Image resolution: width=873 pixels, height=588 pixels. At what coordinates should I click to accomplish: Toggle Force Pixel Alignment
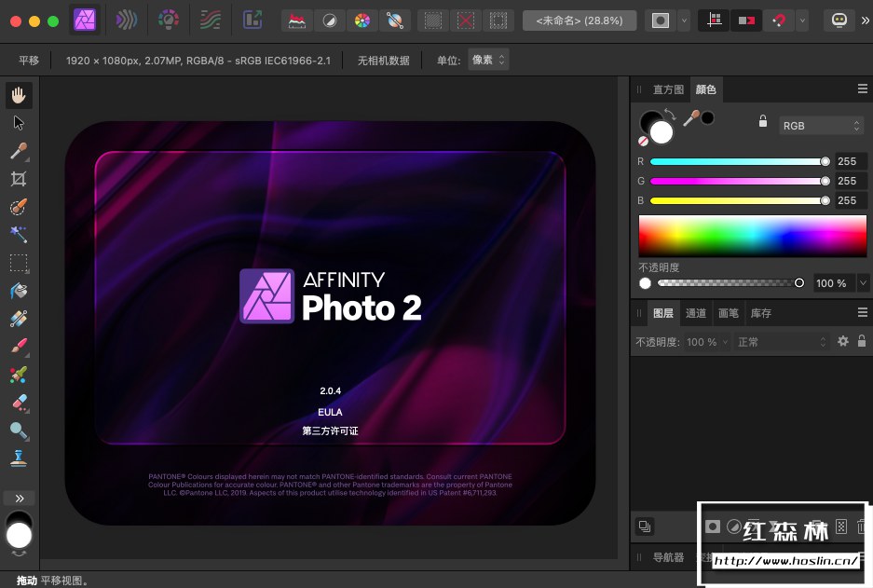[x=714, y=21]
